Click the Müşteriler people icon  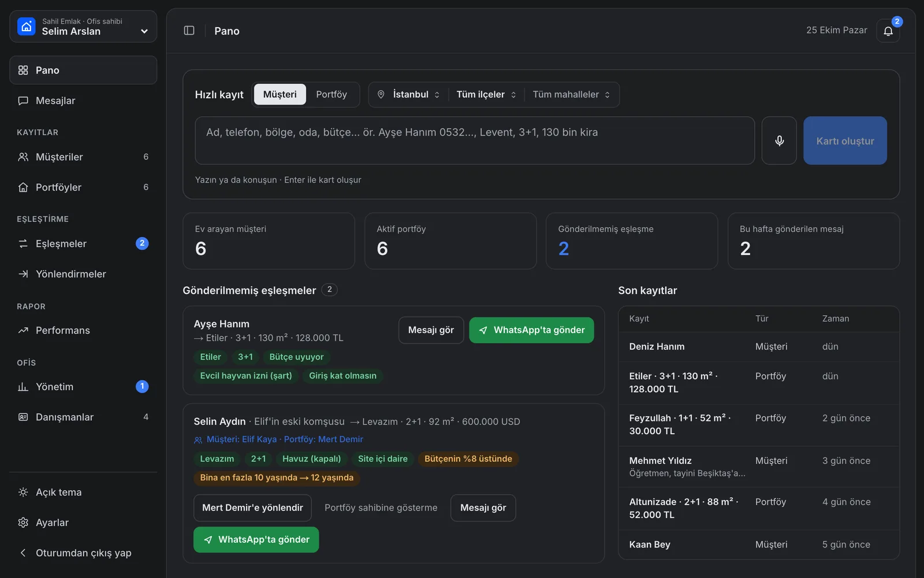click(x=23, y=157)
